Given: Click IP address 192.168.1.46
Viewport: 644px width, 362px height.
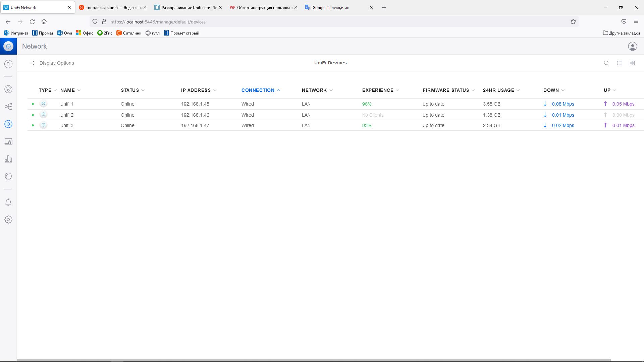Looking at the screenshot, I should pyautogui.click(x=195, y=115).
